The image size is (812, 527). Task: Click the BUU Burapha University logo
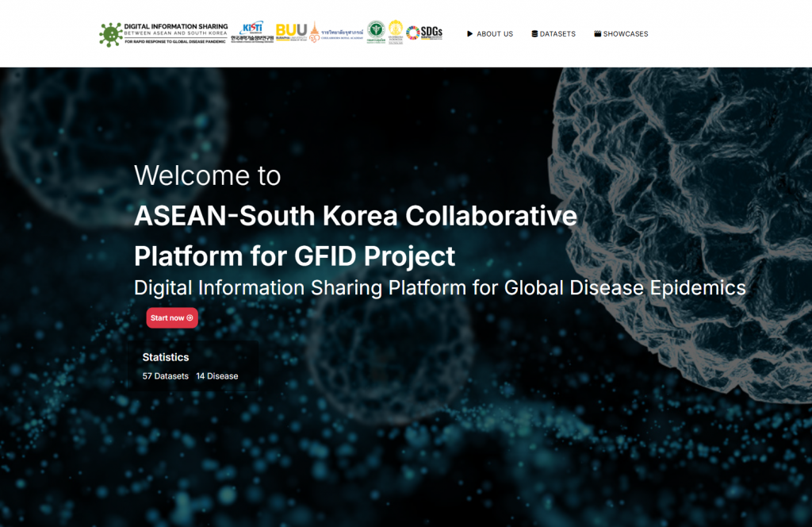click(x=291, y=33)
